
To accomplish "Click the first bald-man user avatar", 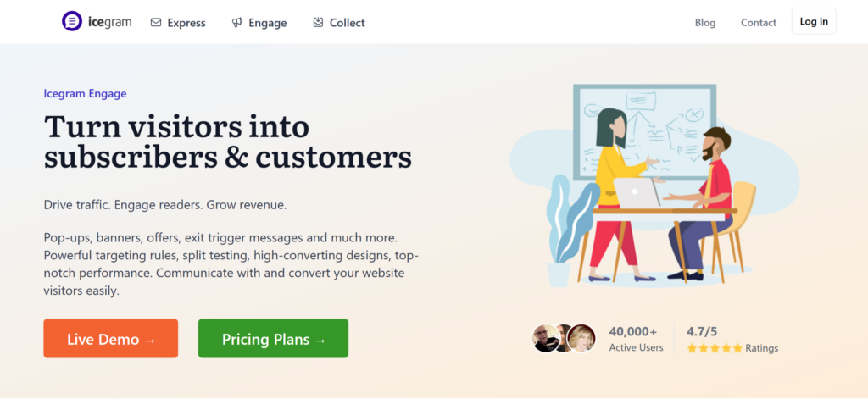I will pos(545,338).
